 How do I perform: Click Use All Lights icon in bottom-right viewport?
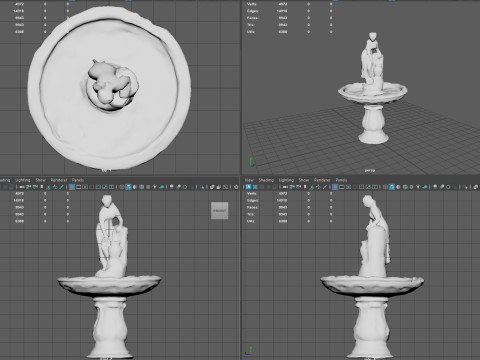coord(418,187)
